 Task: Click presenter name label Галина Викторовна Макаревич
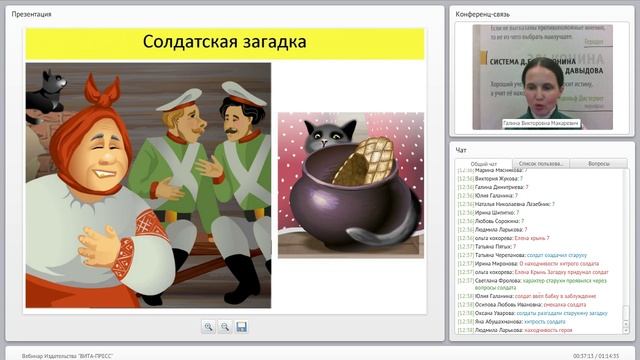tap(540, 123)
